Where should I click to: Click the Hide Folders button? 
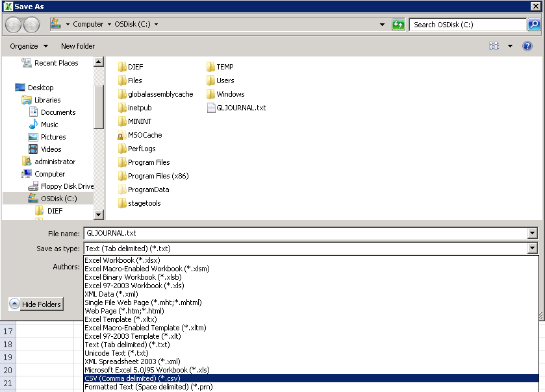coord(36,304)
